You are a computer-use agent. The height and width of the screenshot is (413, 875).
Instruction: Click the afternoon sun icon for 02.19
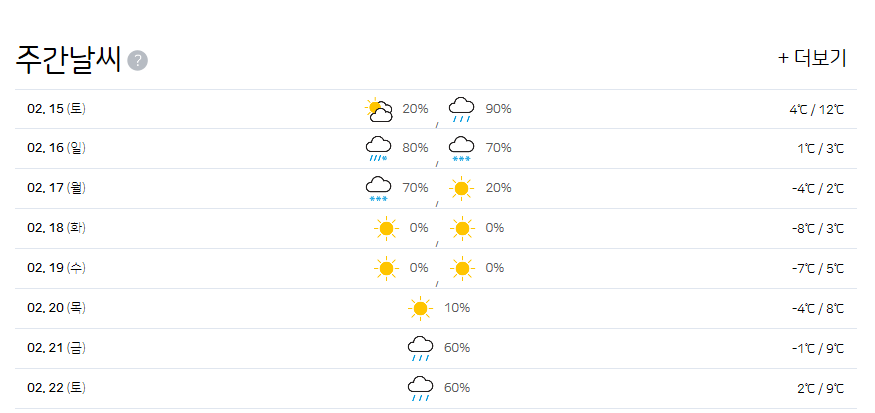[462, 268]
